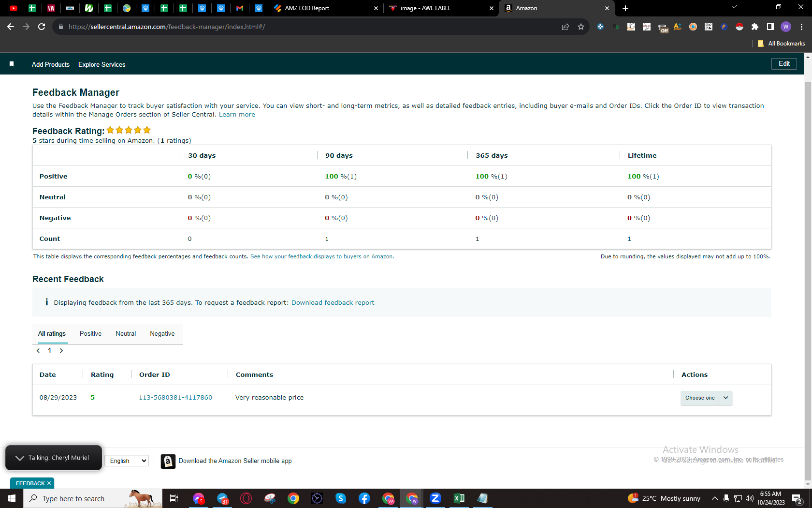Click the Type here to search box
Image resolution: width=812 pixels, height=508 pixels.
(x=93, y=498)
